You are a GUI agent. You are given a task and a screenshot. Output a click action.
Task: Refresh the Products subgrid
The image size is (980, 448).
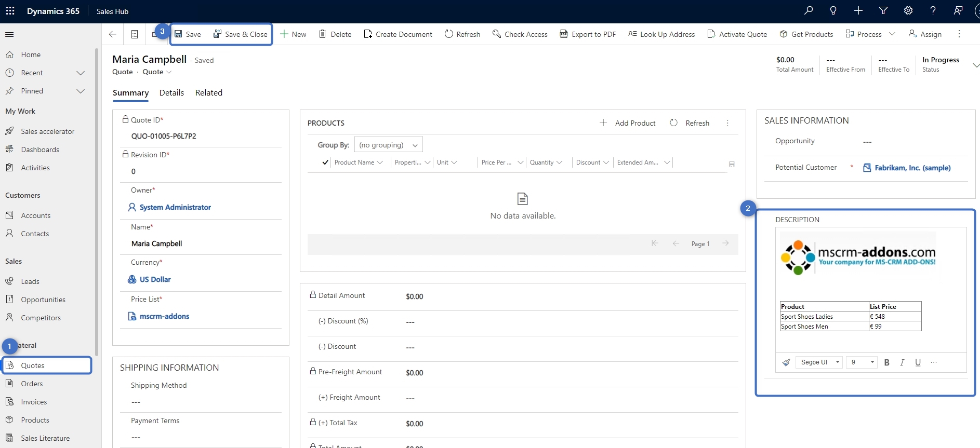click(x=690, y=123)
